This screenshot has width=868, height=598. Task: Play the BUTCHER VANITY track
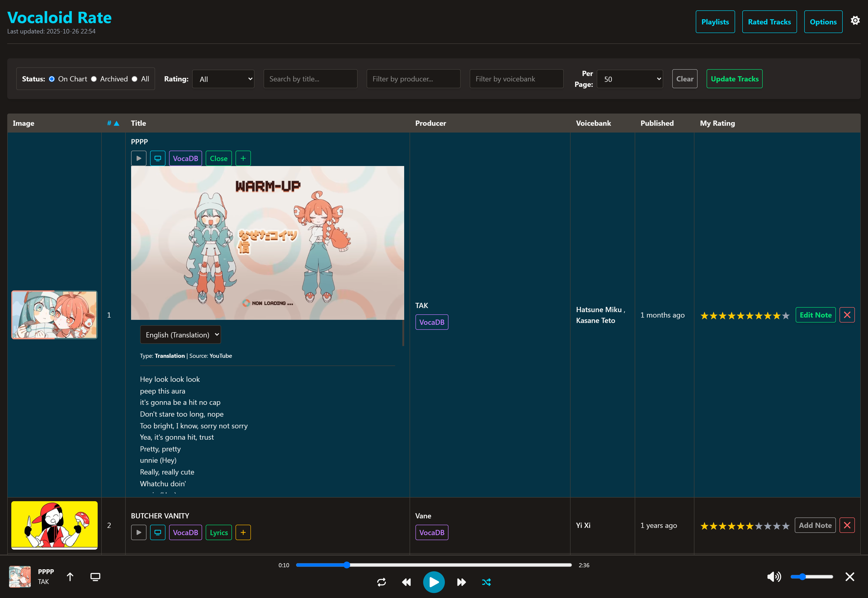pyautogui.click(x=139, y=532)
